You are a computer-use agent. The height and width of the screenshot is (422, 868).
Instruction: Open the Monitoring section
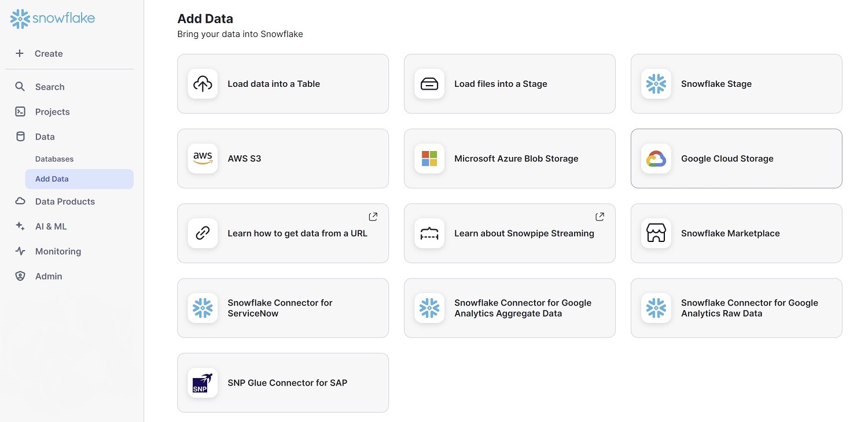point(58,251)
